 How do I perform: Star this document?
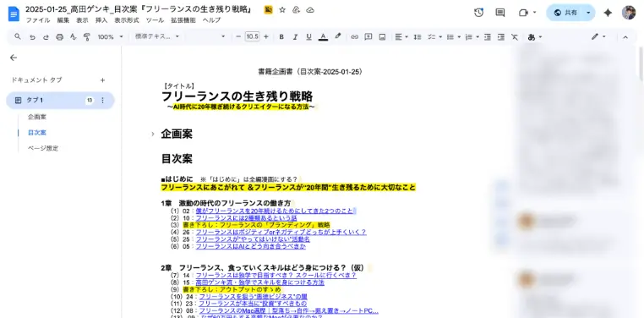click(x=282, y=10)
